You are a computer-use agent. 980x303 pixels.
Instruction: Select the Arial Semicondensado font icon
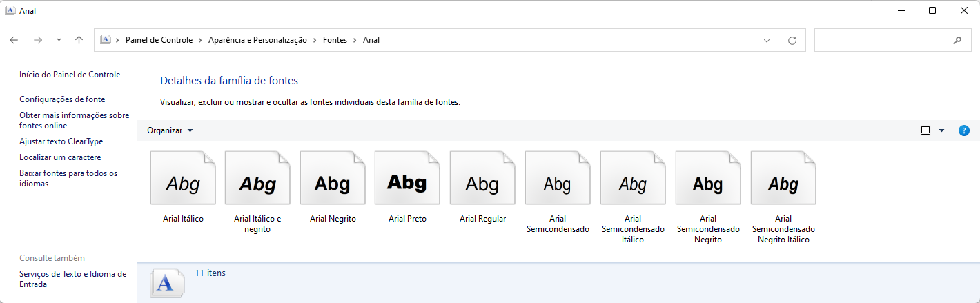click(x=558, y=177)
